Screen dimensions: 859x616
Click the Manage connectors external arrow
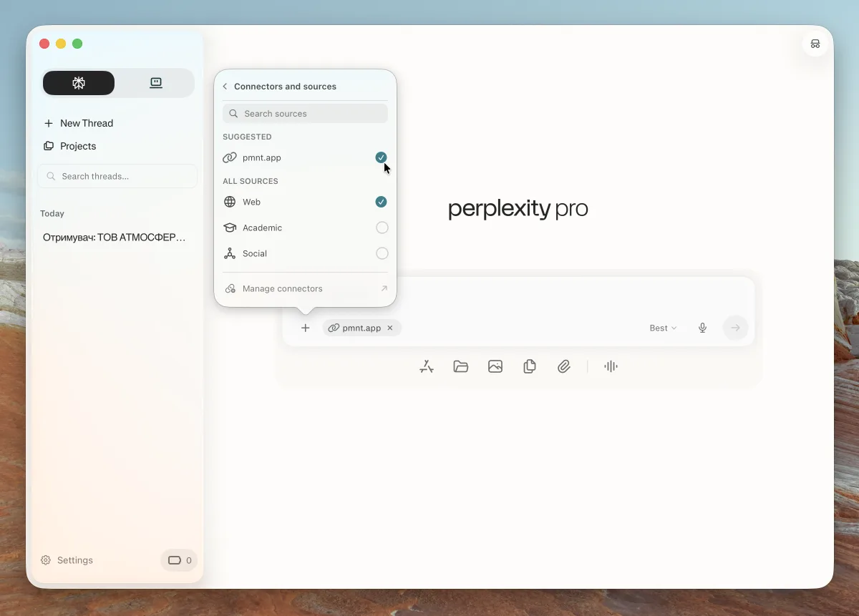coord(384,288)
